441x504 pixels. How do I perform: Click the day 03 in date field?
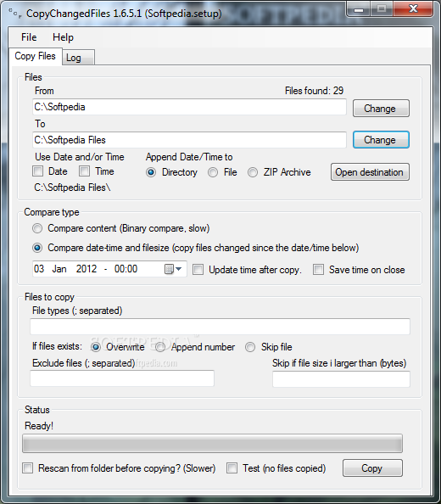click(x=39, y=269)
